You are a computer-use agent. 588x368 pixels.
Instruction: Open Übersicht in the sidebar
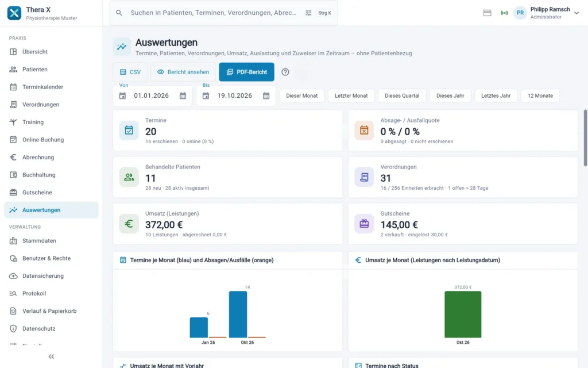(51, 52)
